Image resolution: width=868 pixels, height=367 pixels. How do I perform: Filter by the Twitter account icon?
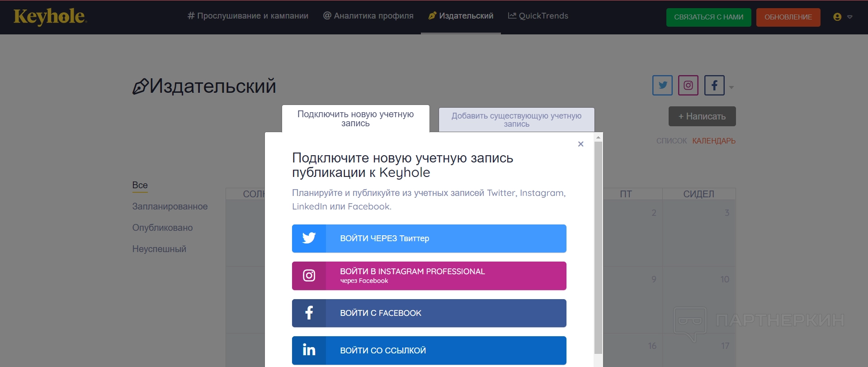coord(662,85)
